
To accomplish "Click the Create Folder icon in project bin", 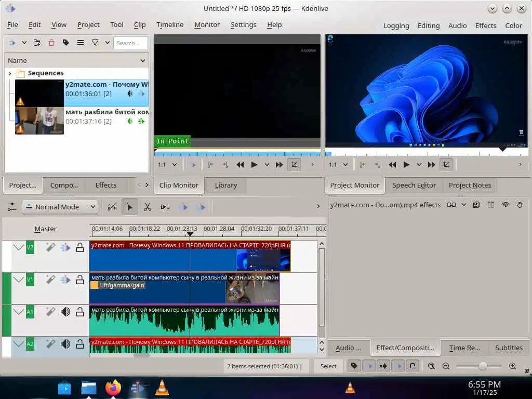I will click(x=37, y=43).
